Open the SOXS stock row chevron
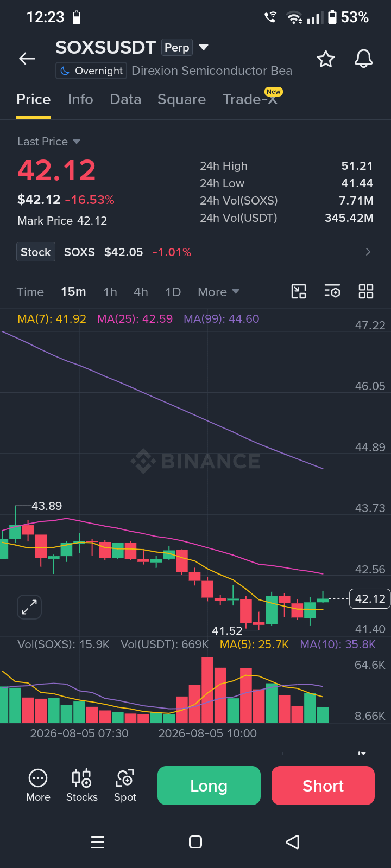Viewport: 391px width, 868px height. coord(368,252)
